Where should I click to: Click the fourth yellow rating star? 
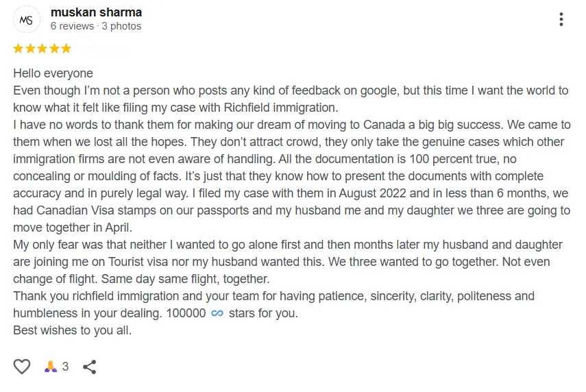tap(54, 48)
